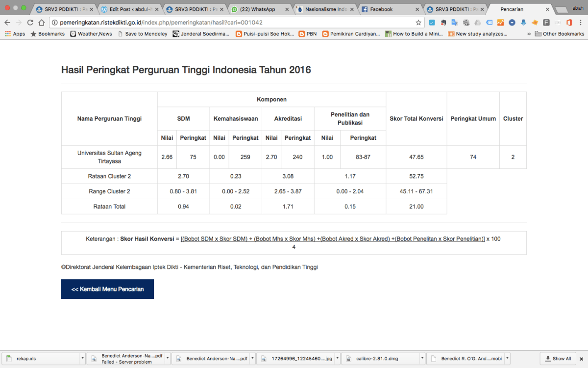
Task: Reload the current page
Action: coord(30,22)
